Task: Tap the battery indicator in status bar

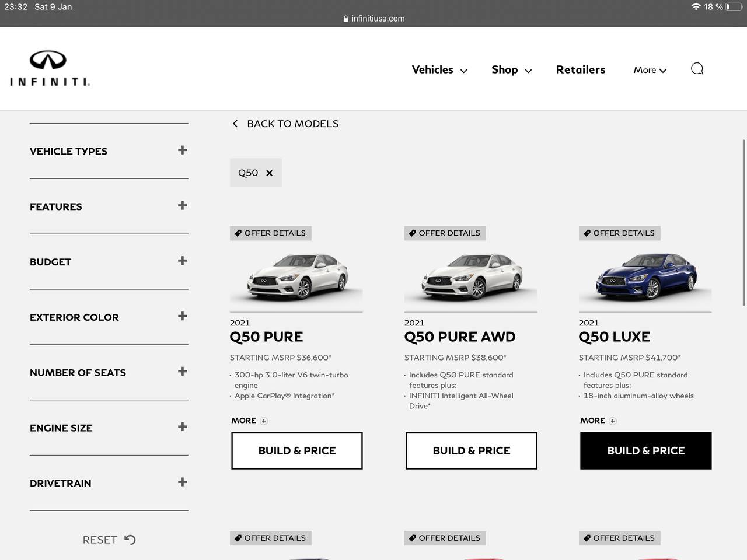Action: tap(734, 7)
